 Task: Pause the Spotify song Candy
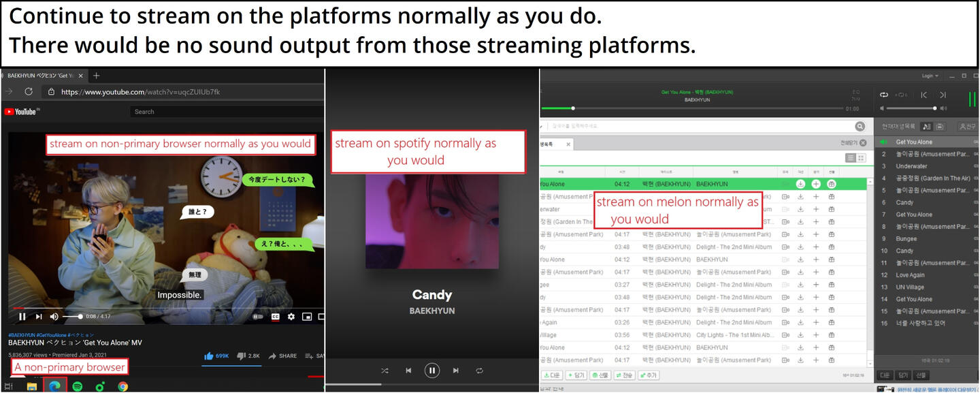432,371
